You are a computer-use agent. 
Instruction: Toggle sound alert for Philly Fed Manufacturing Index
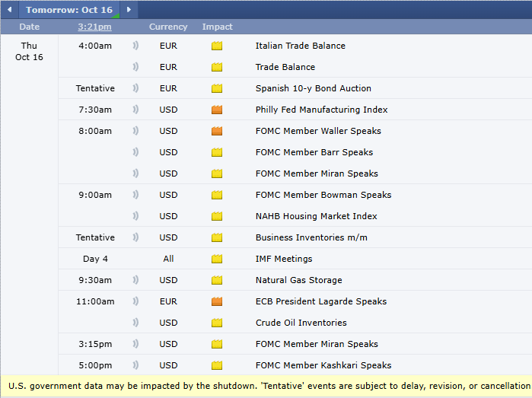point(135,110)
